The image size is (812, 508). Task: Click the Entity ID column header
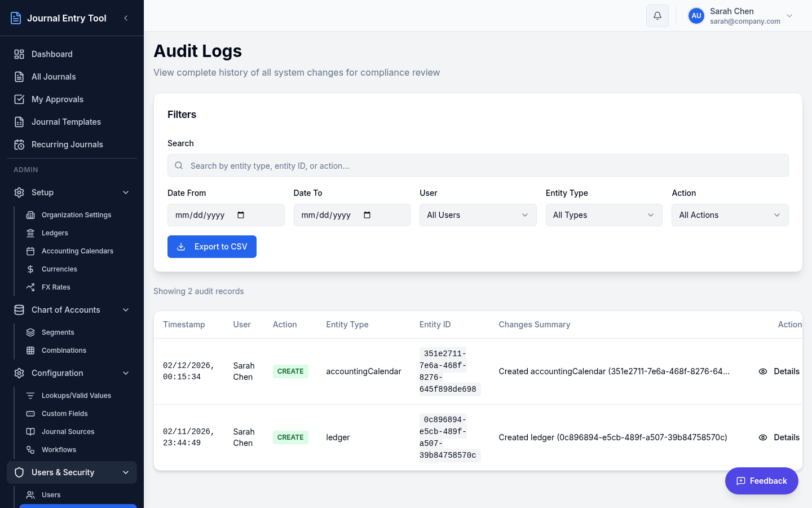tap(435, 325)
